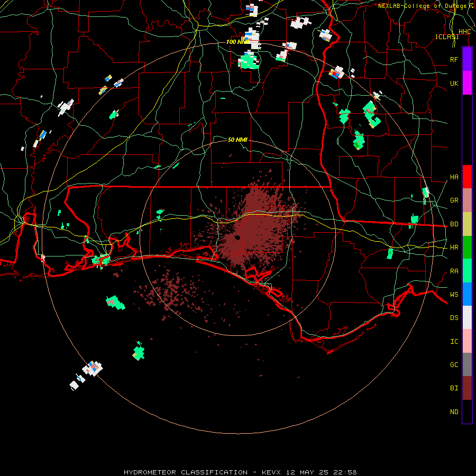Screen dimensions: 476x476
Task: Click the HA red legend swatch
Action: click(x=467, y=177)
